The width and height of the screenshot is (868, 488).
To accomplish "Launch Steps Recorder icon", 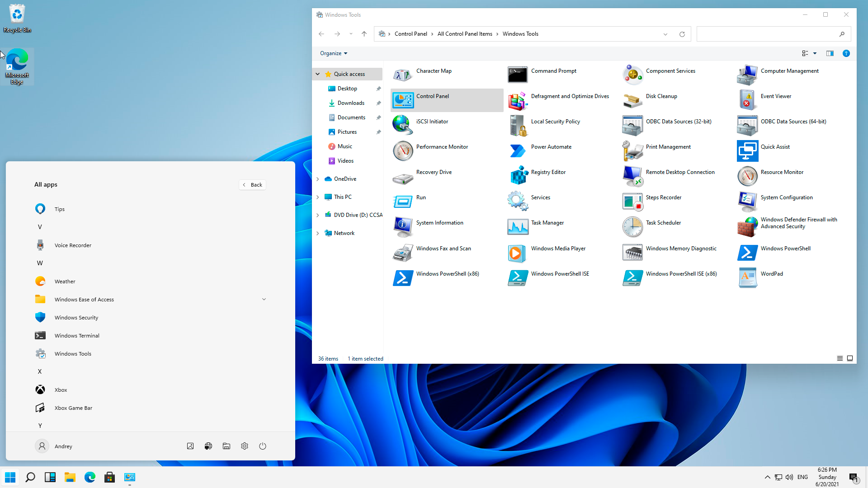I will tap(632, 202).
